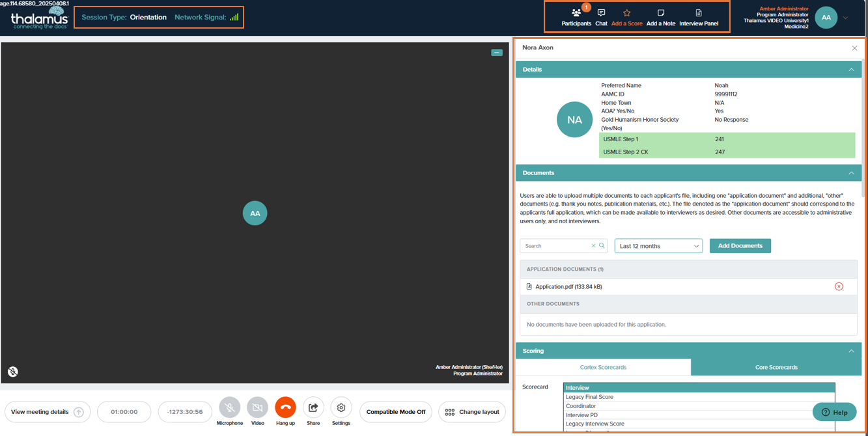Close the Nora Axon side panel
The height and width of the screenshot is (436, 868).
coord(854,48)
